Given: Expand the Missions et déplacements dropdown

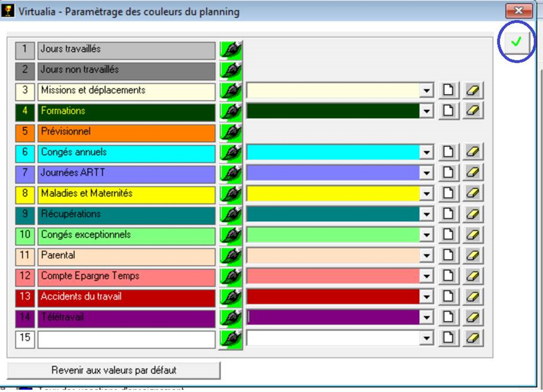Looking at the screenshot, I should pyautogui.click(x=426, y=91).
